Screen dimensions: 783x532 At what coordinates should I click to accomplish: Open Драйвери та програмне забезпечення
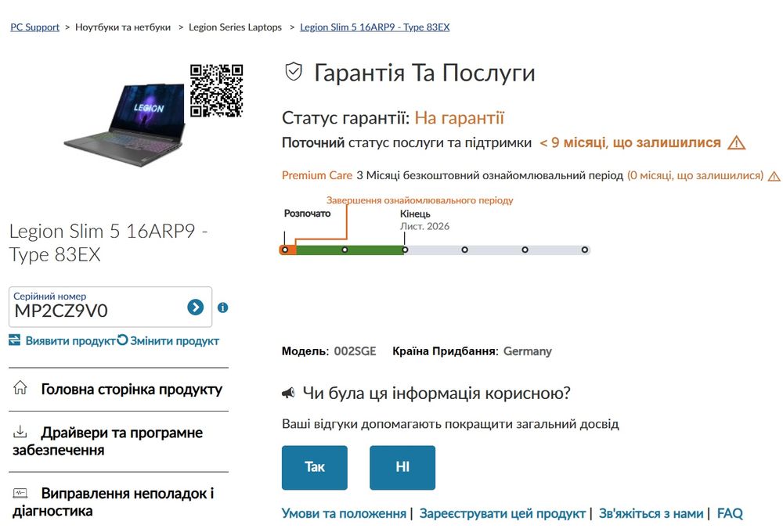[x=118, y=441]
